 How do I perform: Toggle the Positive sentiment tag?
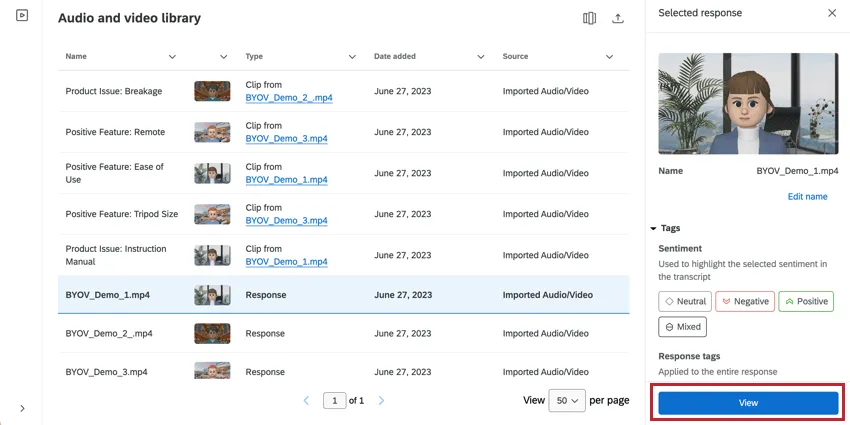805,301
